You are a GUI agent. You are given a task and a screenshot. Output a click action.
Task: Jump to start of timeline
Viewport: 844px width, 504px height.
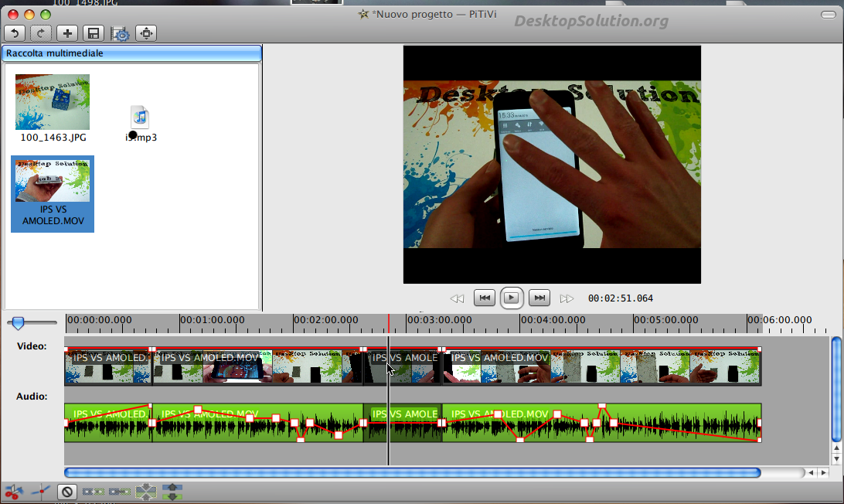(x=485, y=298)
